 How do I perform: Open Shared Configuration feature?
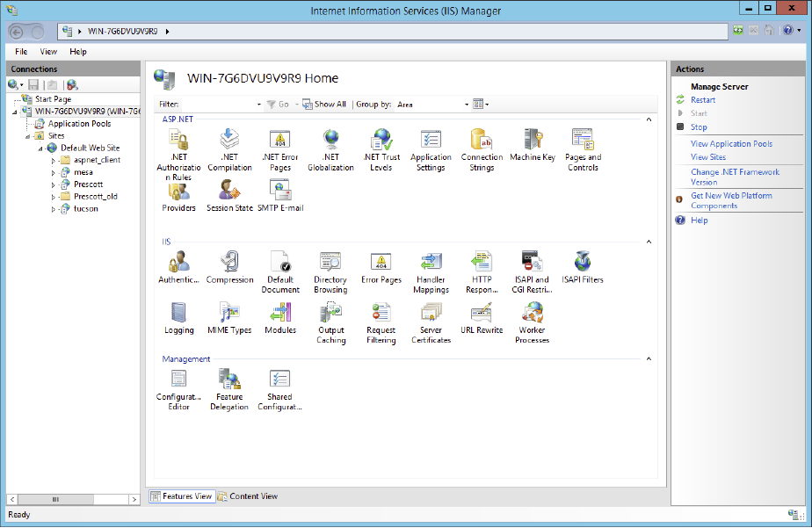279,390
